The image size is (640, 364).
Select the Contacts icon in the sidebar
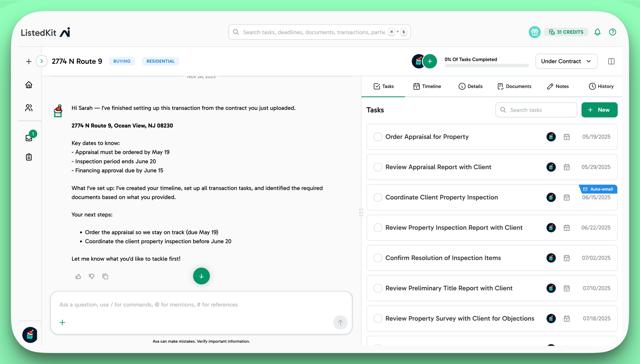(x=29, y=108)
